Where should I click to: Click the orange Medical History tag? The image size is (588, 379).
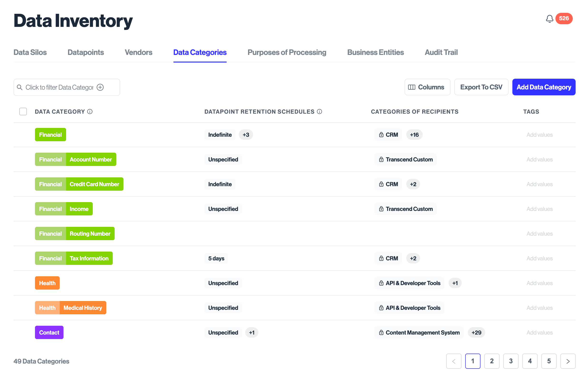pos(83,308)
